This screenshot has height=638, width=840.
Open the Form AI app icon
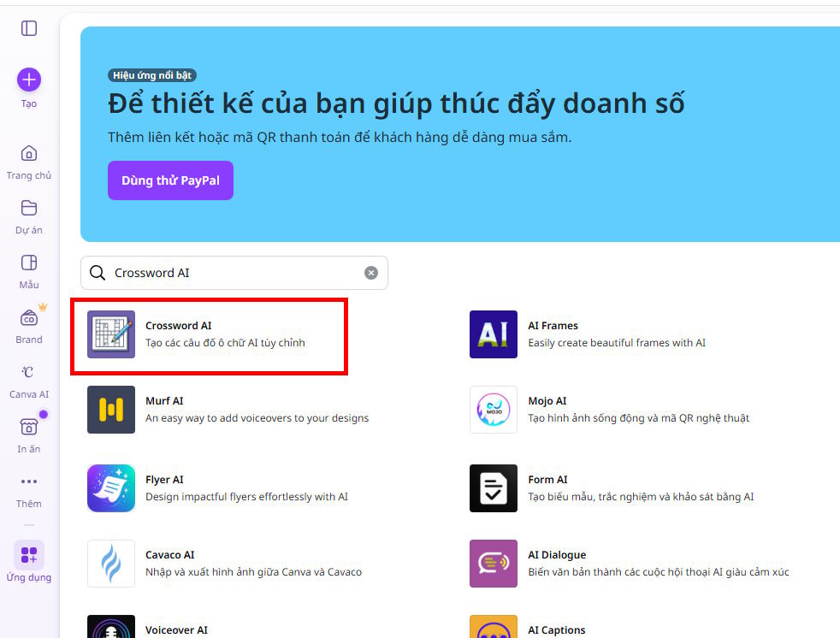(494, 488)
